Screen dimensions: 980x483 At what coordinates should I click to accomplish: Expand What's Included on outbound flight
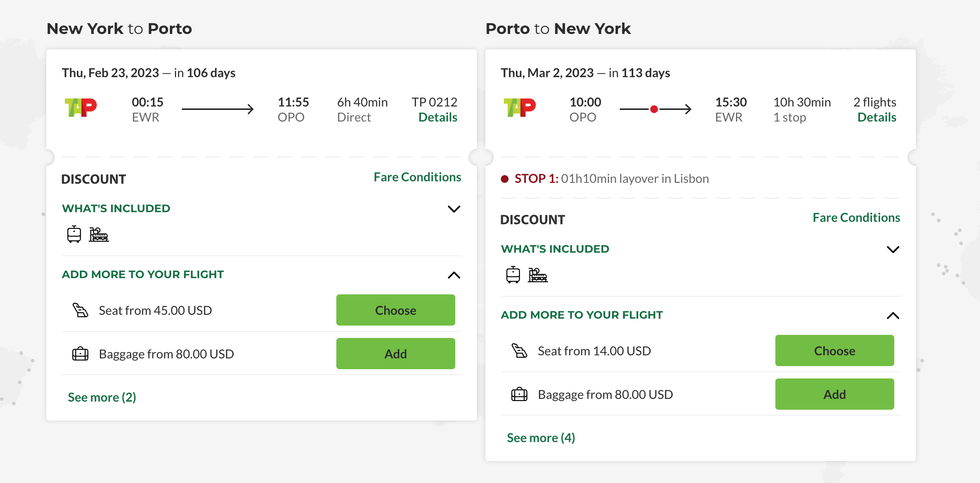454,209
